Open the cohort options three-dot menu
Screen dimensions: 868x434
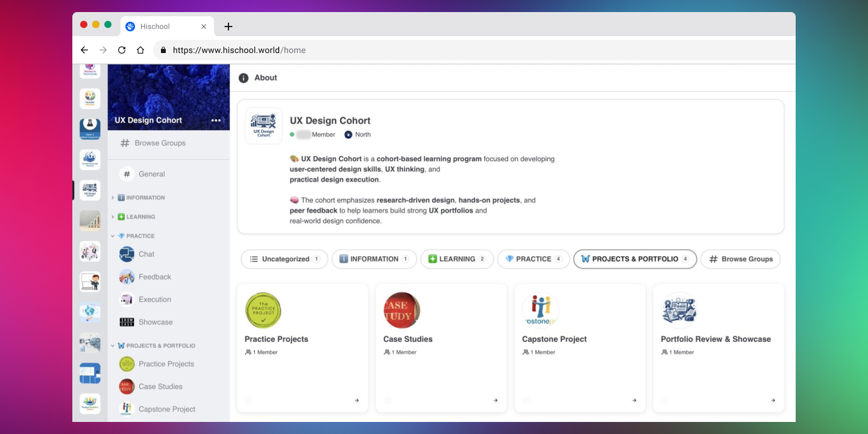pos(216,121)
